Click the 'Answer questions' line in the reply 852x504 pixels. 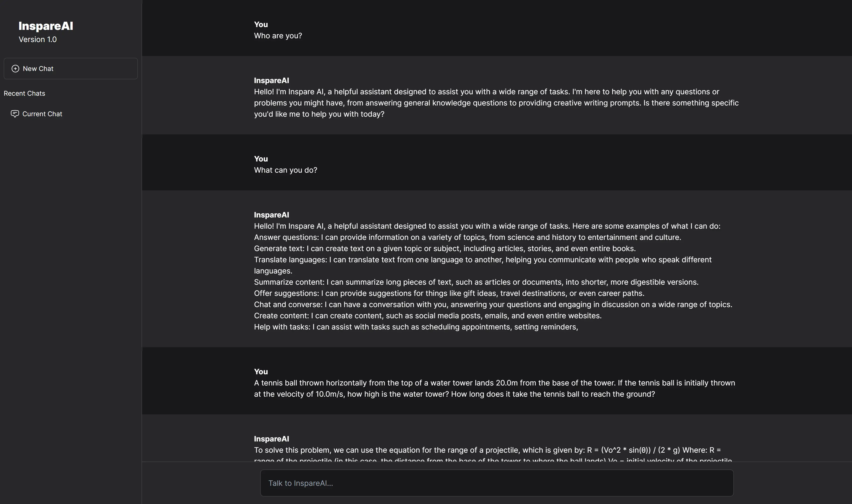tap(467, 237)
